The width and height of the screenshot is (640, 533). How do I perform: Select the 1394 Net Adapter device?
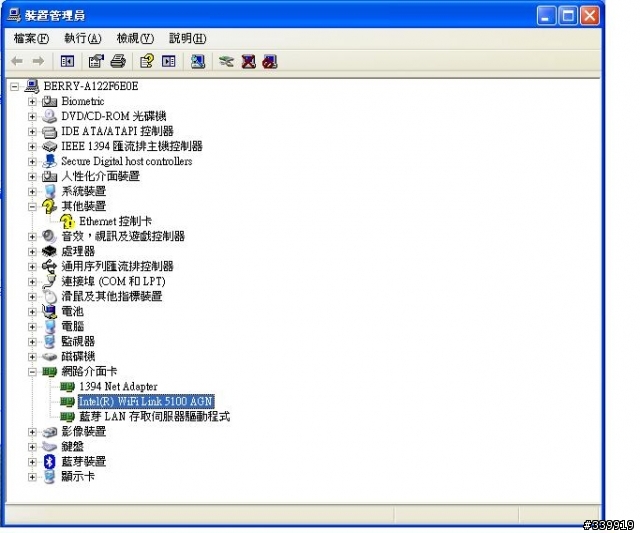[x=118, y=386]
